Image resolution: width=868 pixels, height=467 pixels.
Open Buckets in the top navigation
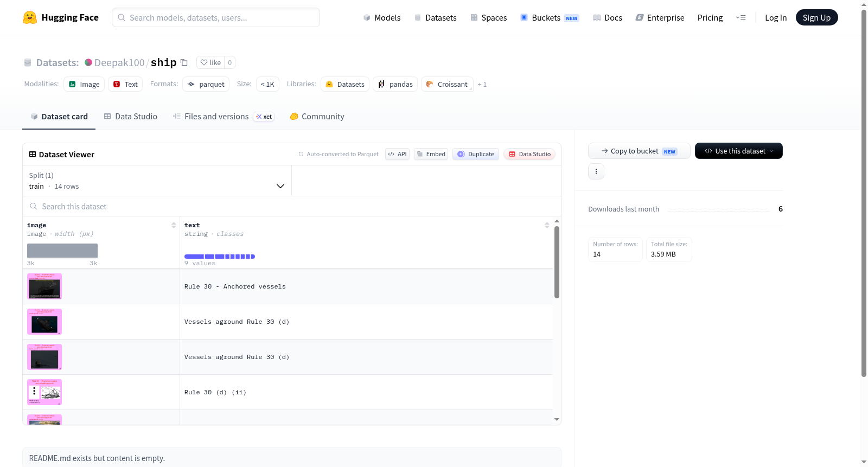(x=550, y=17)
